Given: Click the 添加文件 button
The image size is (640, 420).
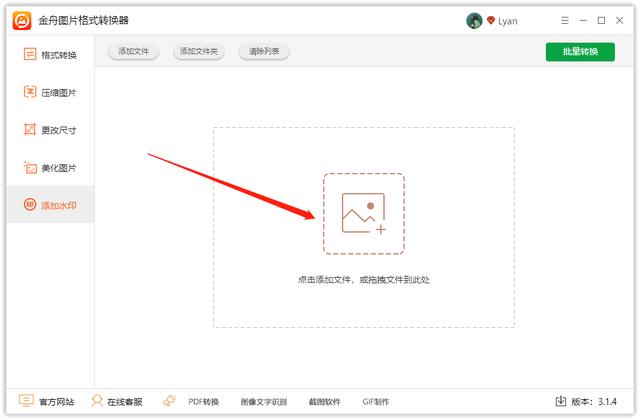Looking at the screenshot, I should tap(133, 51).
